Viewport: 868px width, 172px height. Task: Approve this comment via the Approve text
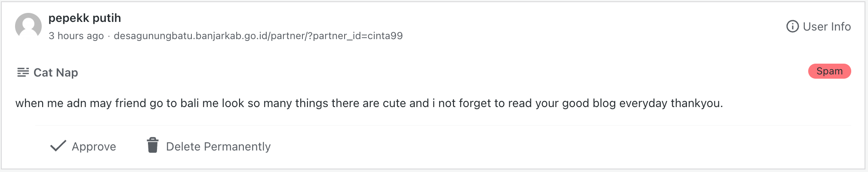tap(94, 147)
